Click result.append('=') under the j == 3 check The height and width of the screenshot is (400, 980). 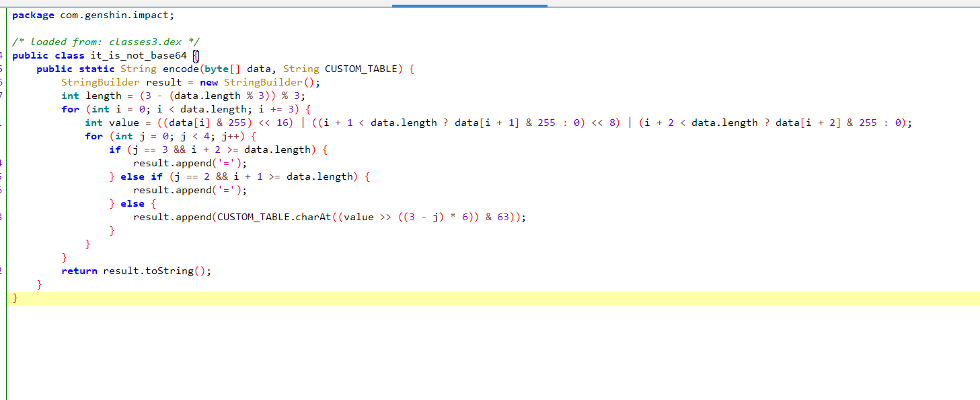click(188, 163)
